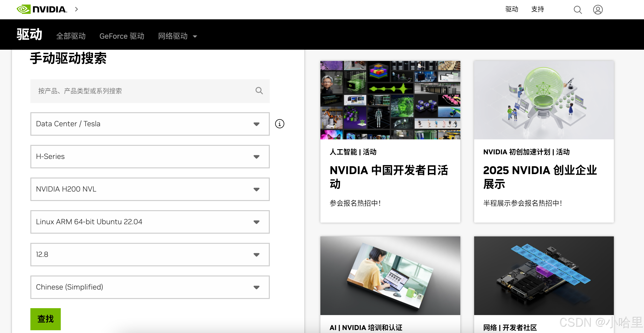The width and height of the screenshot is (644, 333).
Task: Switch to the GeForce 驱动 tab
Action: [122, 36]
